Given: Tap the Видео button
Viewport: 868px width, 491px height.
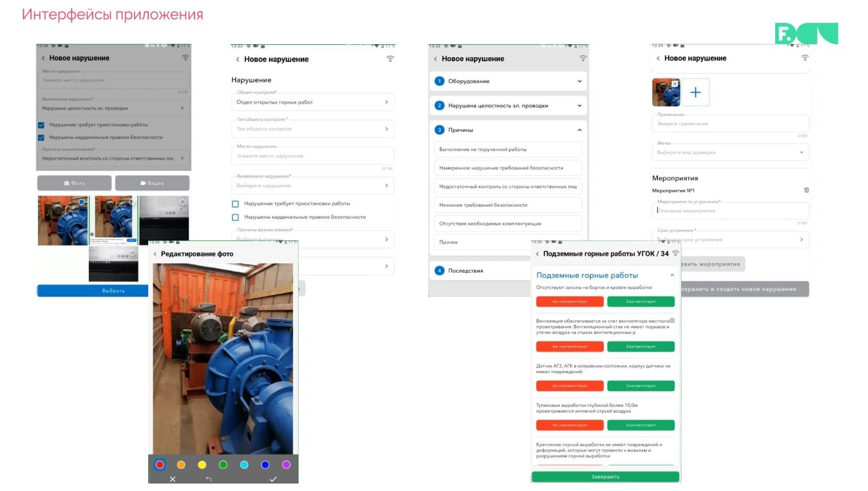Looking at the screenshot, I should click(152, 183).
